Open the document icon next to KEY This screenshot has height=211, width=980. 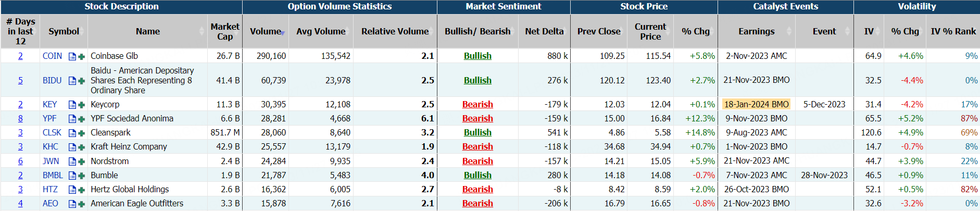(x=72, y=105)
